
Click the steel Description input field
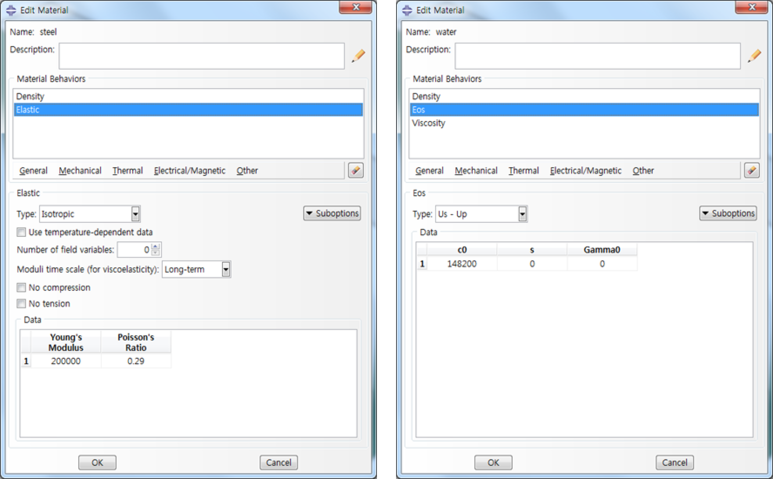tap(202, 56)
